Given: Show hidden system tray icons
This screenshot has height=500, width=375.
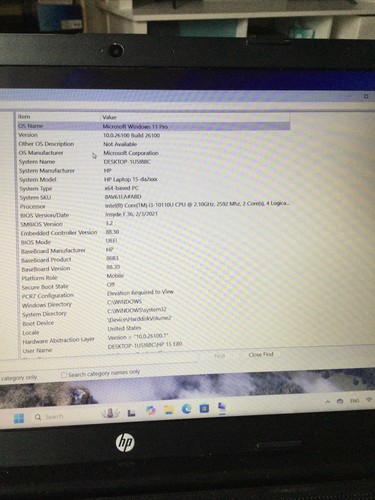Looking at the screenshot, I should (327, 402).
